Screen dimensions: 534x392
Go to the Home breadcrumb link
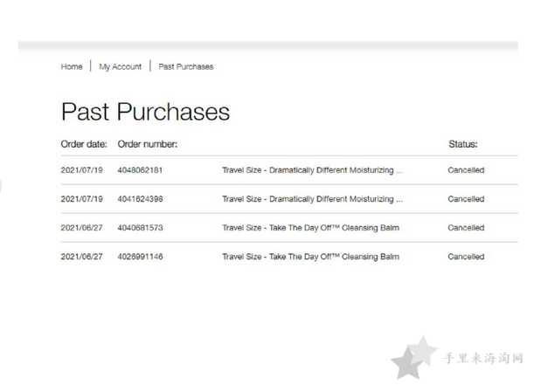click(72, 66)
